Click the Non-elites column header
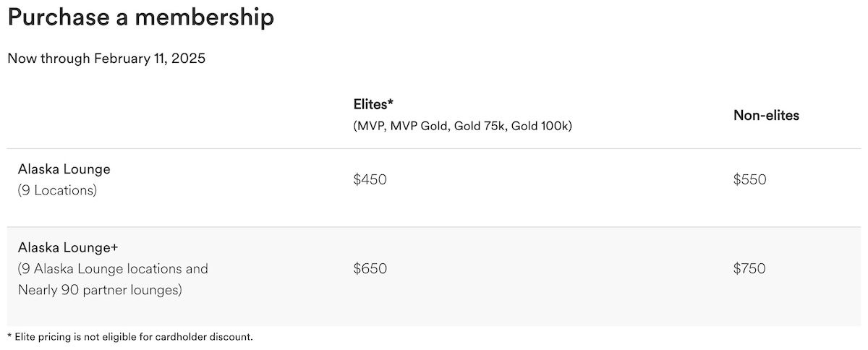 (766, 115)
